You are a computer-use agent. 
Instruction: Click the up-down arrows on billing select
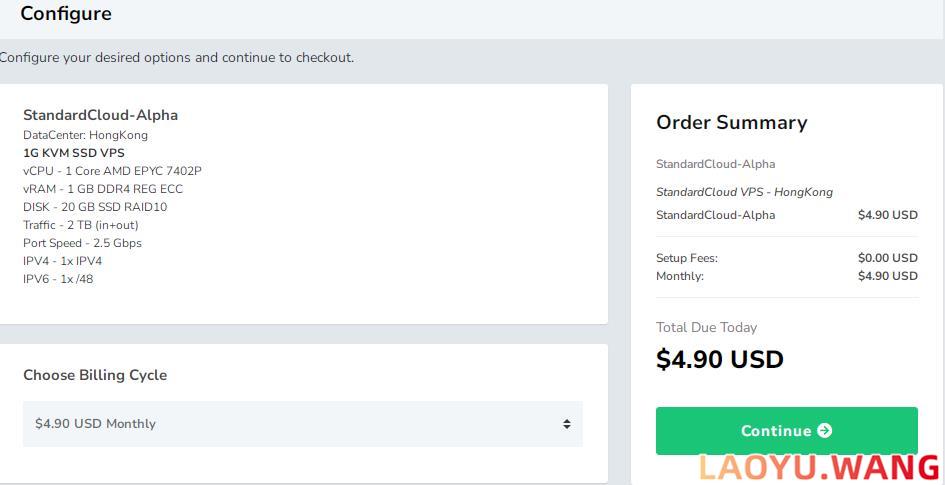(566, 424)
